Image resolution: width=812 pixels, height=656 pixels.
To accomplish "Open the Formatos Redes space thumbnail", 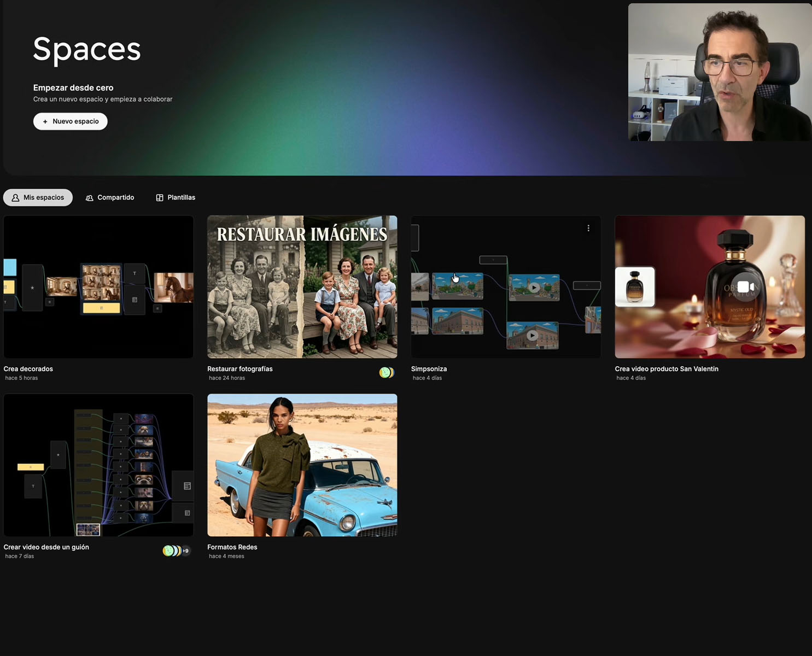I will tap(302, 465).
